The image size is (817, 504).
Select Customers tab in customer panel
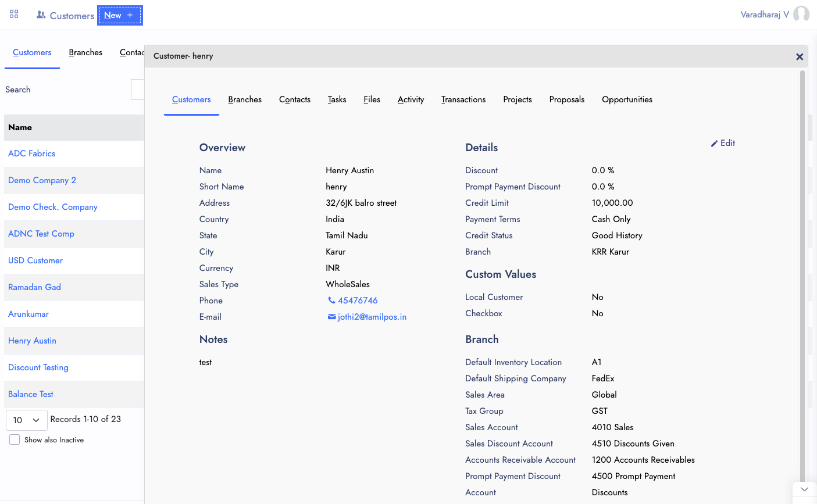pos(191,99)
